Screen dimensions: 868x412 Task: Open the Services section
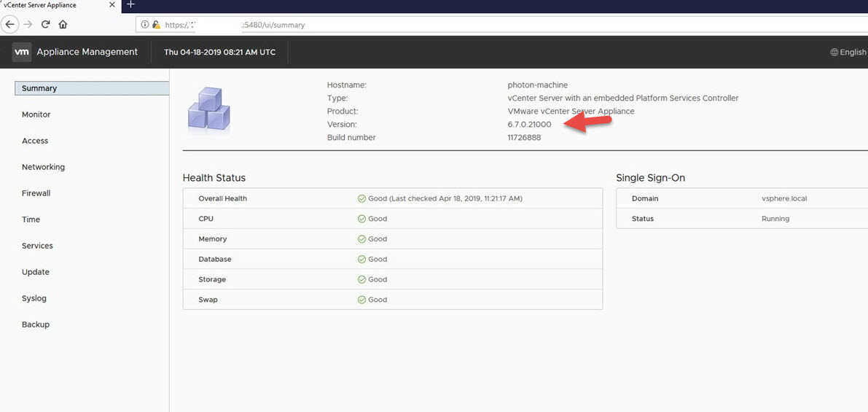click(x=37, y=246)
